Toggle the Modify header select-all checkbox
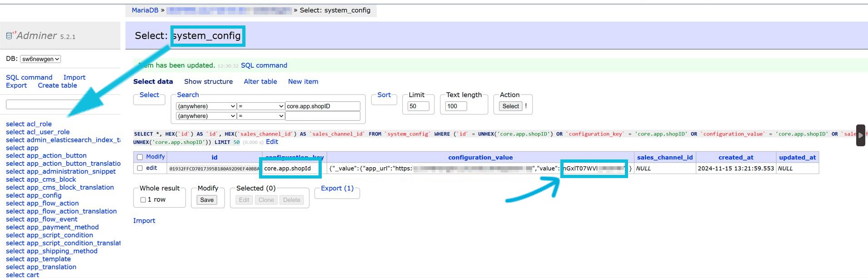Image resolution: width=868 pixels, height=278 pixels. click(140, 157)
